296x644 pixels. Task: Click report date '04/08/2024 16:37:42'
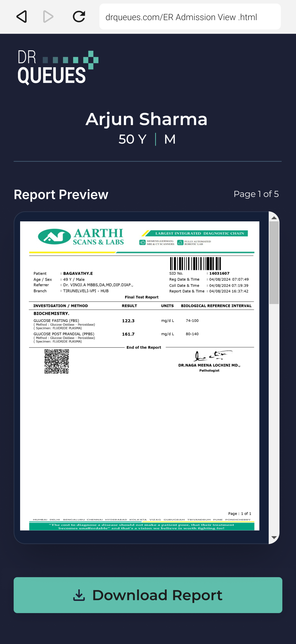pyautogui.click(x=229, y=291)
